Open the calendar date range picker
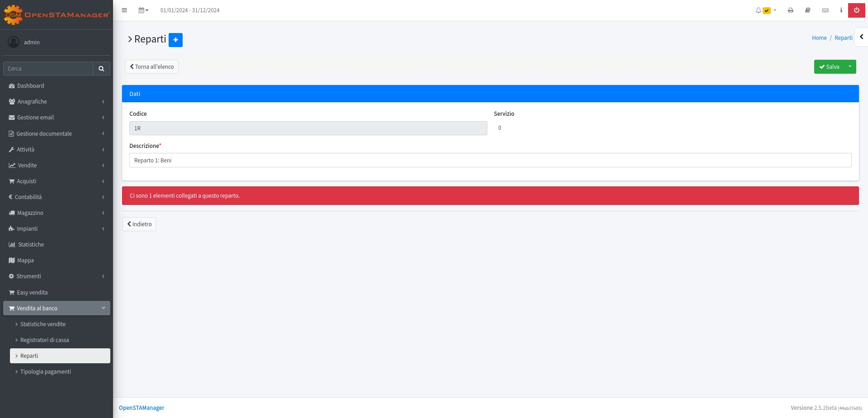 click(143, 10)
